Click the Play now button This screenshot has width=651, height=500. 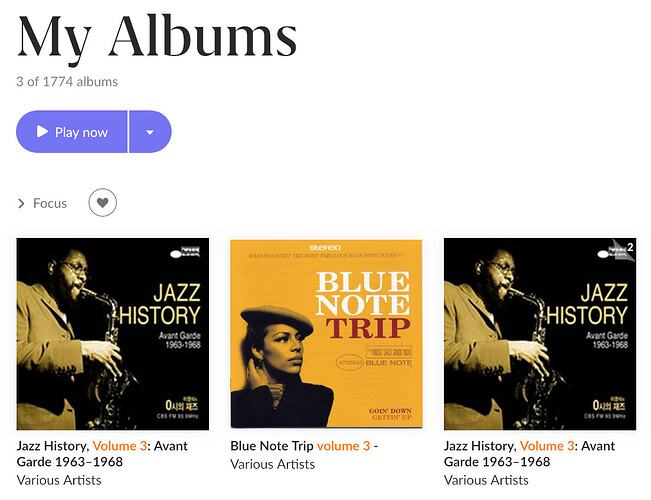pos(72,132)
